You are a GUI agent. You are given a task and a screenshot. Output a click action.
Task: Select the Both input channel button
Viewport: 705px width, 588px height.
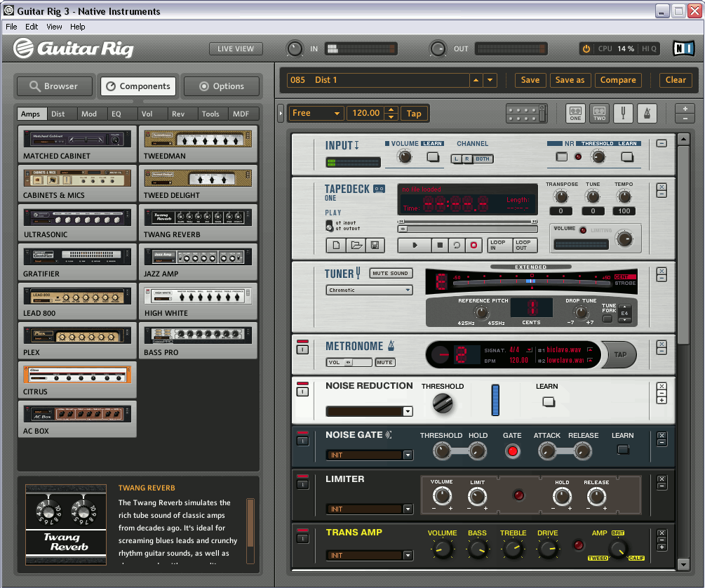pos(483,159)
